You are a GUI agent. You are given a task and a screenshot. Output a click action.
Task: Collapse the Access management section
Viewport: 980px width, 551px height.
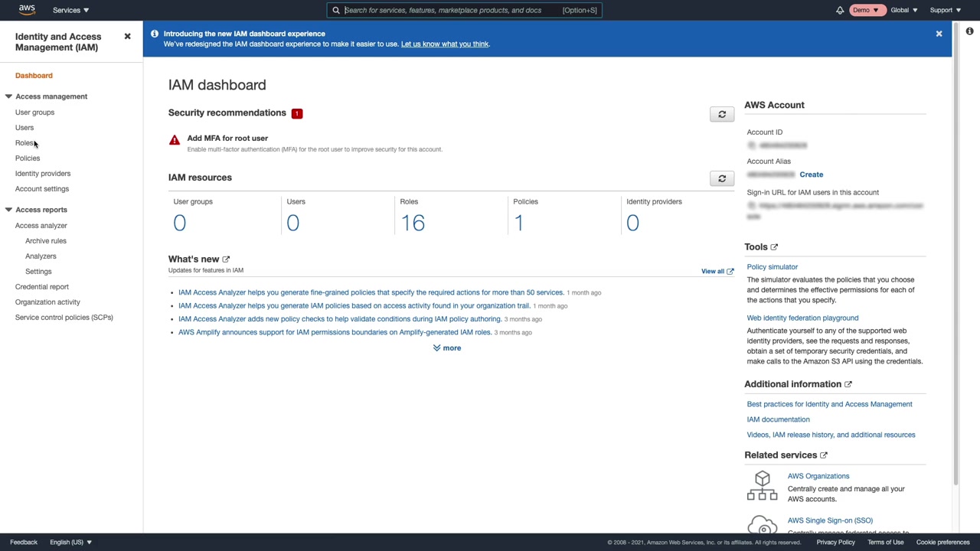tap(8, 96)
